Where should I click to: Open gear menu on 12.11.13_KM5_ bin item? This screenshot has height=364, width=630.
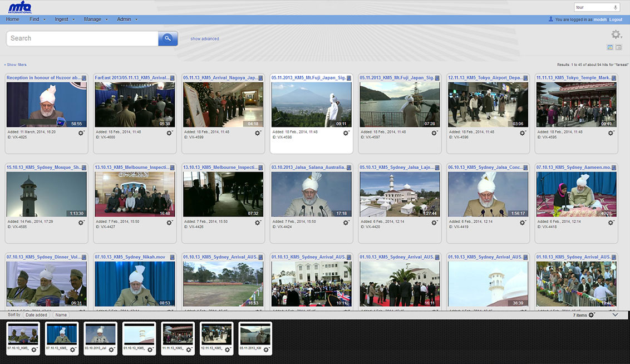[x=228, y=350]
